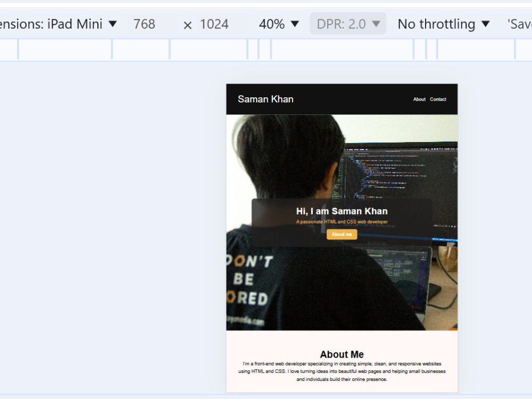532x399 pixels.
Task: Open the No throttling dropdown
Action: [x=444, y=24]
